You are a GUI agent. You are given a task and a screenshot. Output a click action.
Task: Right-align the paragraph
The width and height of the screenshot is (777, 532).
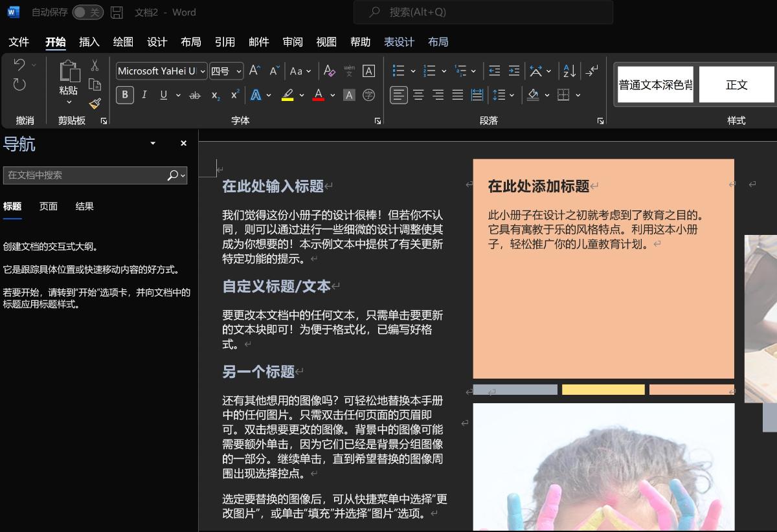(x=438, y=95)
